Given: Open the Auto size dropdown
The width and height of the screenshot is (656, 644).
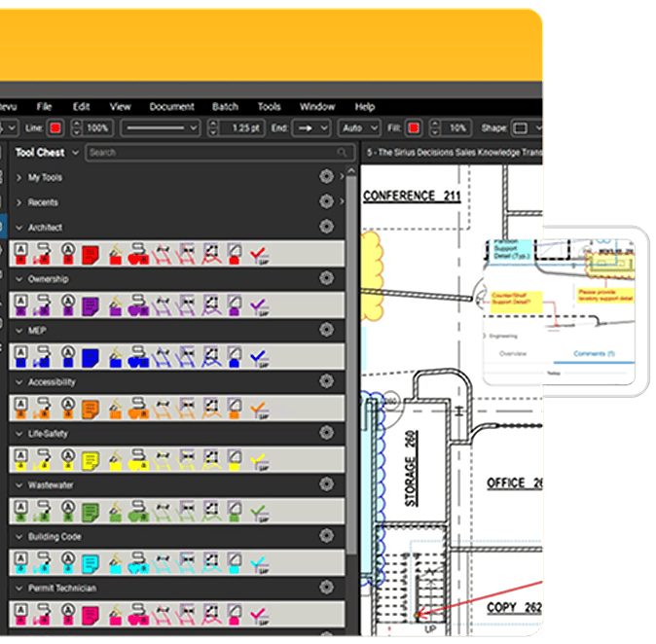Looking at the screenshot, I should coord(359,128).
